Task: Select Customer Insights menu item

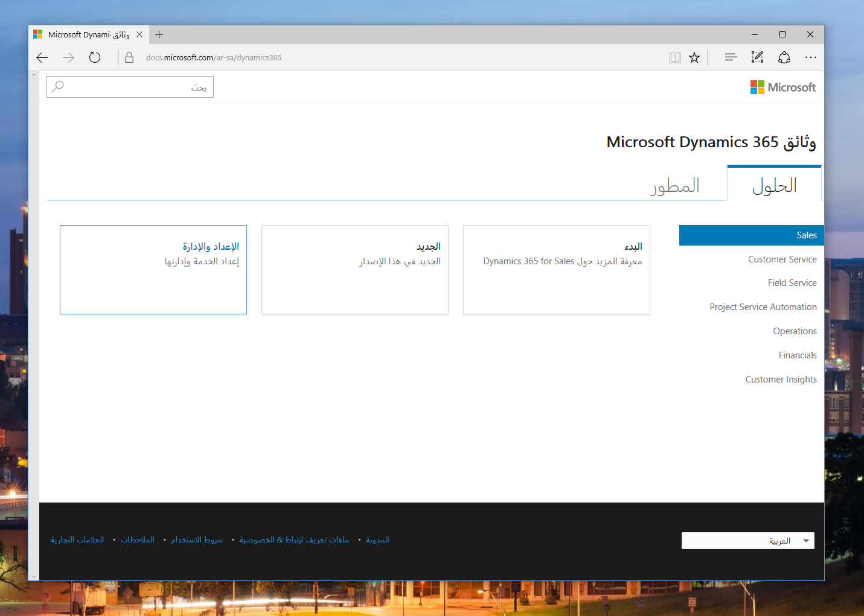Action: [x=781, y=379]
